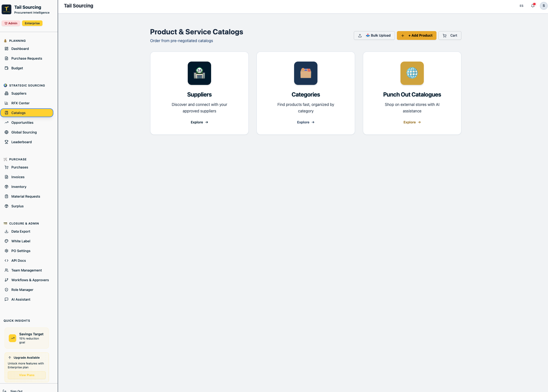
Task: Click the Savings Target trend icon
Action: 12,338
